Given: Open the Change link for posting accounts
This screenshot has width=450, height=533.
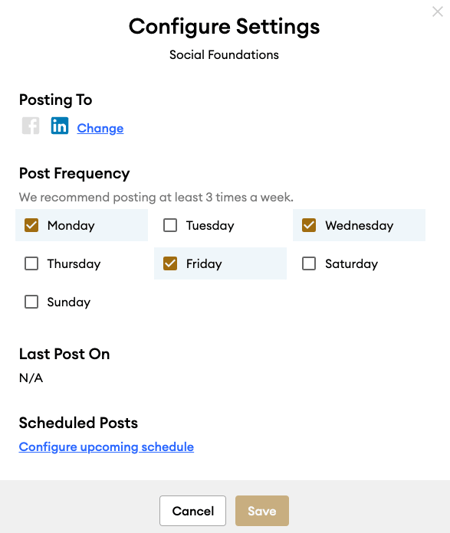Looking at the screenshot, I should click(x=100, y=128).
